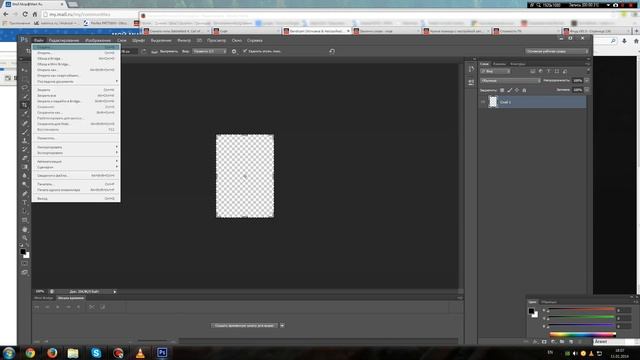The image size is (640, 360).
Task: Open the collapsed Properties panel icon
Action: click(471, 82)
